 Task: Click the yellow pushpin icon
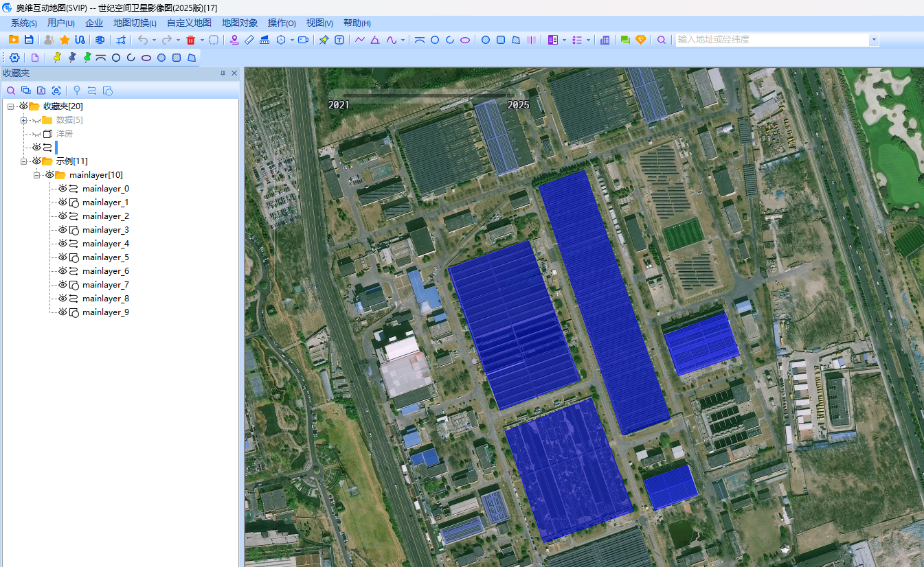point(57,58)
